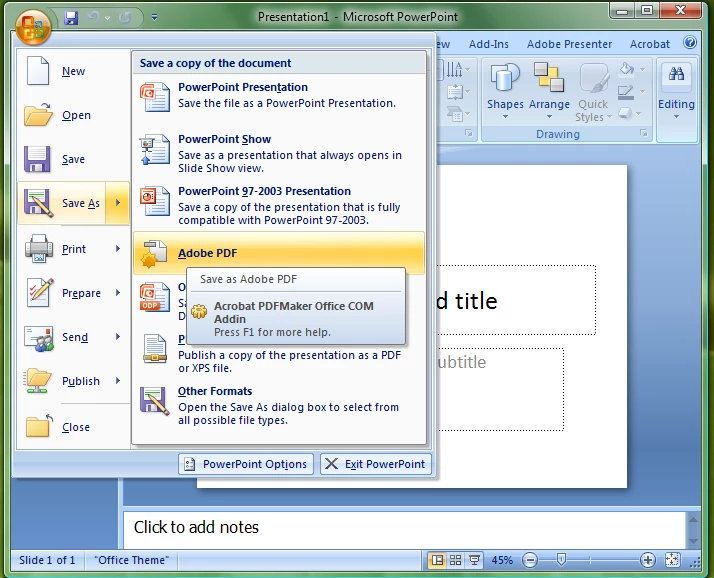Save as PowerPoint Presentation

coord(279,97)
